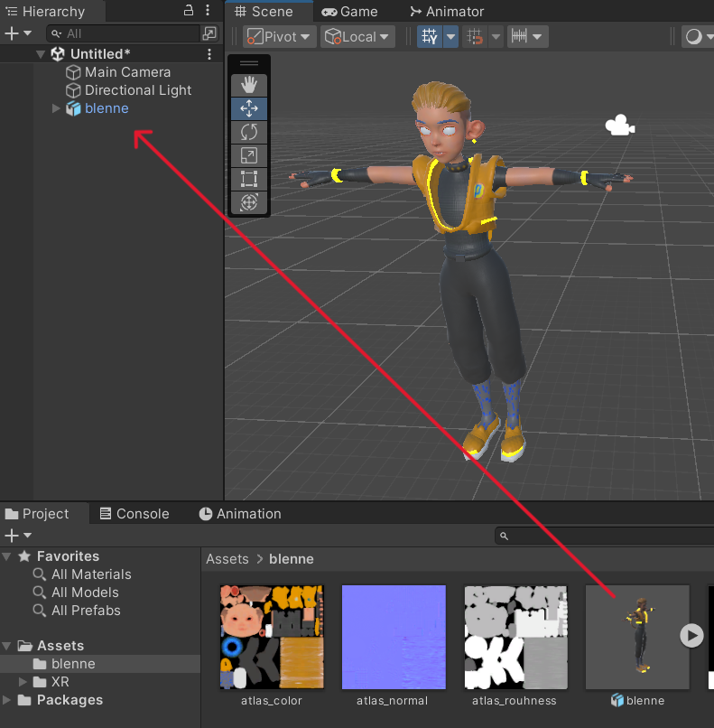The height and width of the screenshot is (728, 714).
Task: Click Assets in the breadcrumb path
Action: [227, 559]
